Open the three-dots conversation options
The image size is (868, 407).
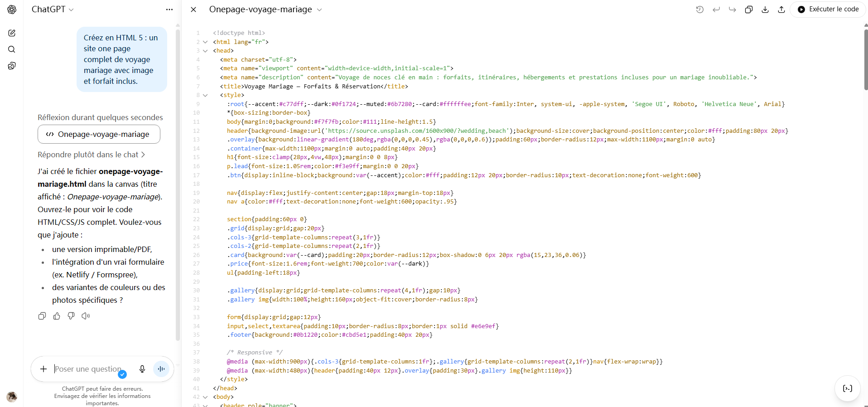tap(169, 10)
